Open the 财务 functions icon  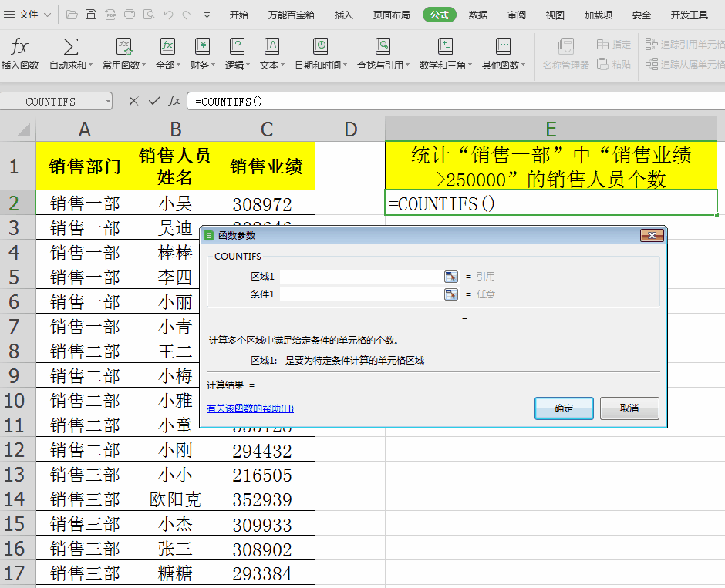click(203, 47)
